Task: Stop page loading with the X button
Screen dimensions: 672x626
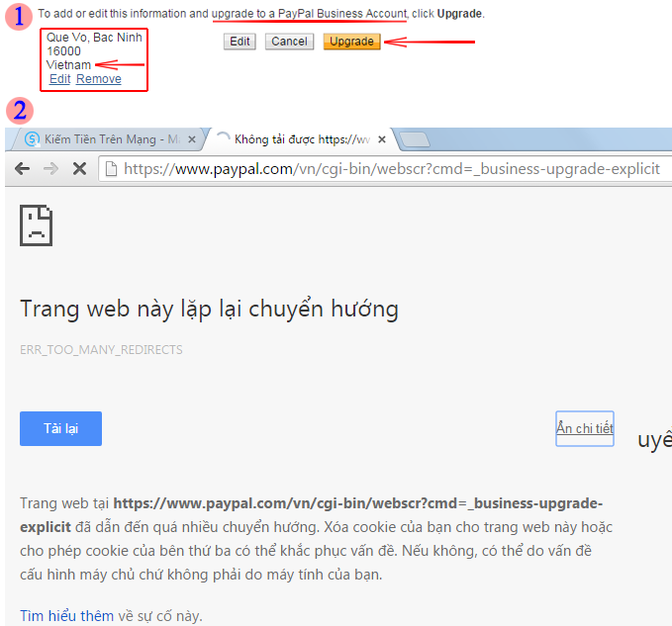Action: [x=80, y=169]
